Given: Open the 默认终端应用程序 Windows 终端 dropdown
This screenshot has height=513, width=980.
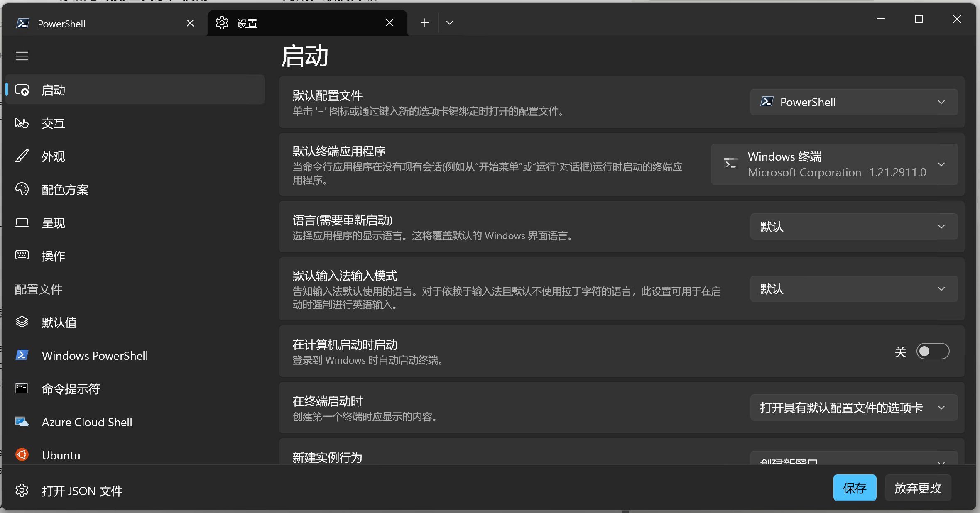Looking at the screenshot, I should [835, 164].
